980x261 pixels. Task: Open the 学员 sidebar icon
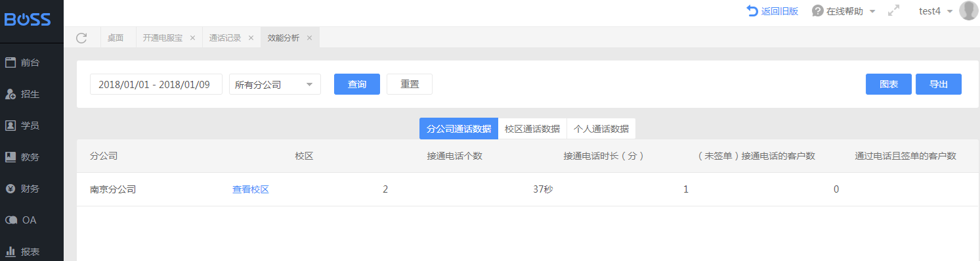click(11, 126)
